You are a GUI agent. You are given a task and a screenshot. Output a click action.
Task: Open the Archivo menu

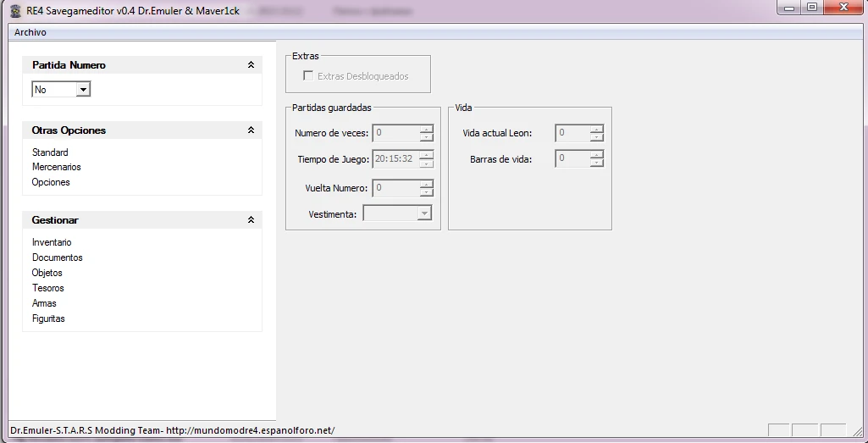(30, 33)
